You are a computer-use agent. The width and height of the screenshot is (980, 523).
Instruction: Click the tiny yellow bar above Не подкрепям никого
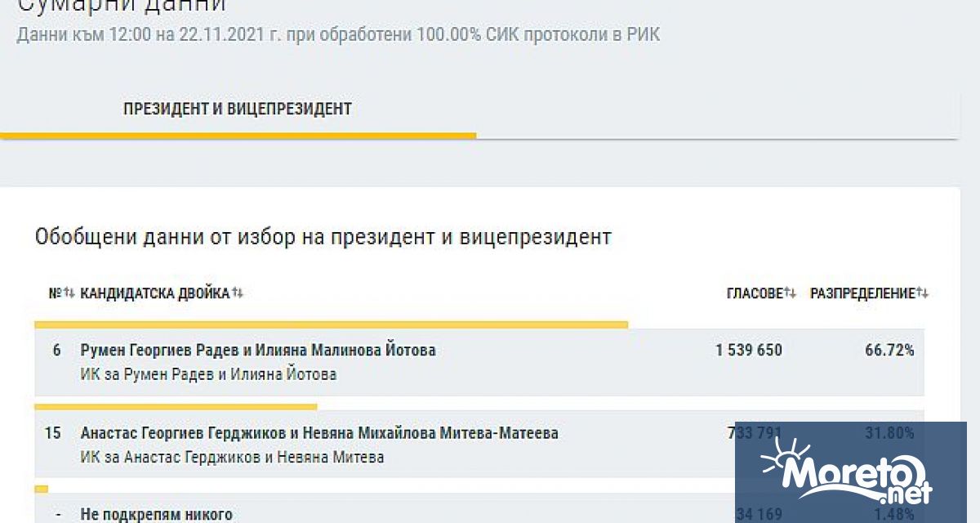[x=41, y=489]
